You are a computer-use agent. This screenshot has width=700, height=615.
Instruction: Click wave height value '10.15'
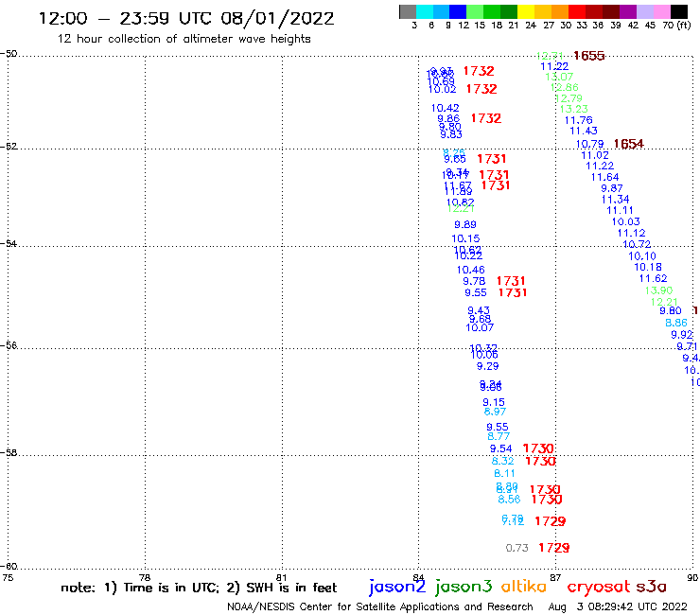(465, 238)
